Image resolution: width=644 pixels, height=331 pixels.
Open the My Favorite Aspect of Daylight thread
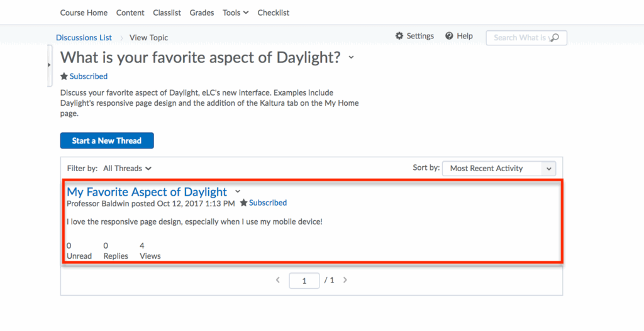[147, 192]
